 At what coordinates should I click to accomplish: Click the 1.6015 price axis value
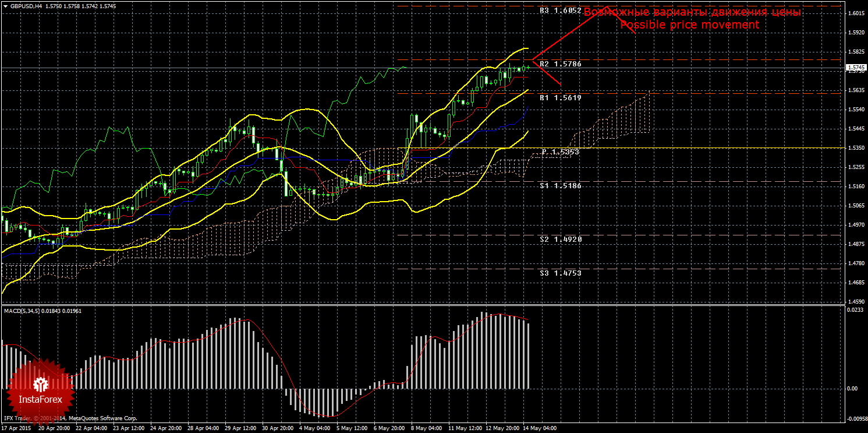(x=855, y=13)
